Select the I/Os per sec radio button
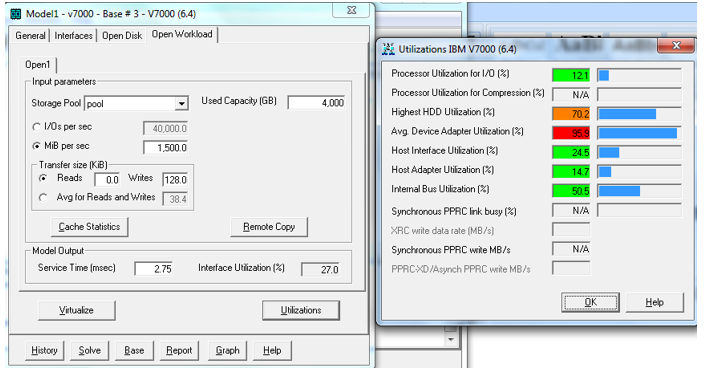Image resolution: width=705 pixels, height=375 pixels. [x=36, y=127]
